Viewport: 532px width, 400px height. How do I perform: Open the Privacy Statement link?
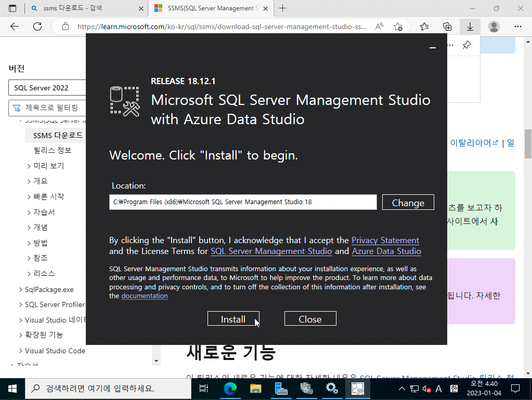coord(385,241)
